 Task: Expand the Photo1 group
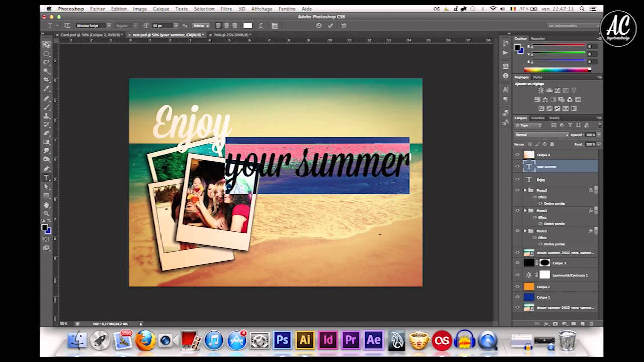525,231
